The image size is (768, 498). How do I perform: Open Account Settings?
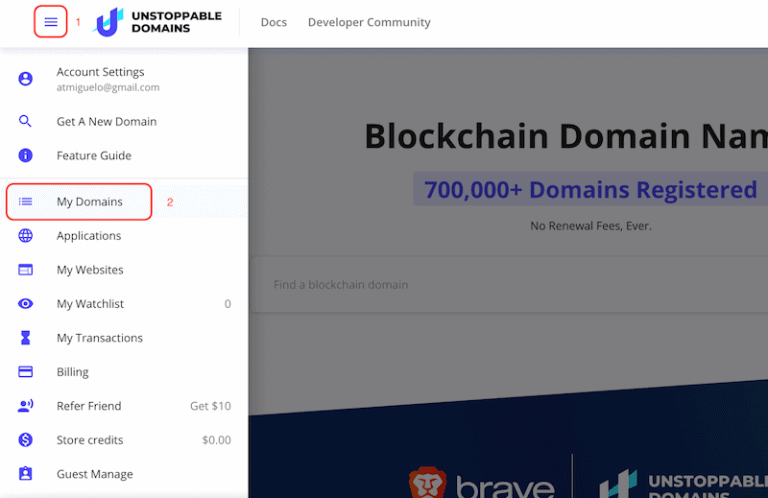(124, 79)
